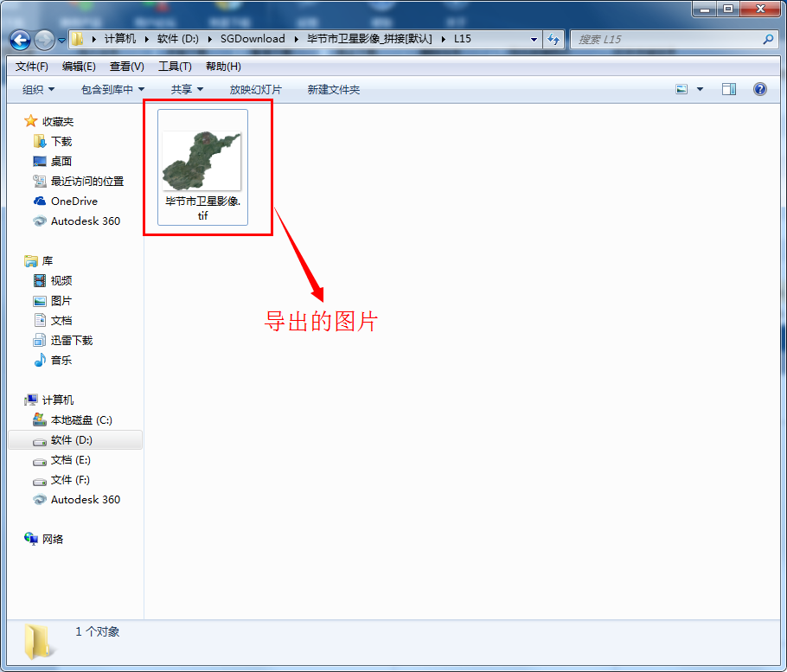Select 图片 library
787x672 pixels.
click(x=53, y=301)
